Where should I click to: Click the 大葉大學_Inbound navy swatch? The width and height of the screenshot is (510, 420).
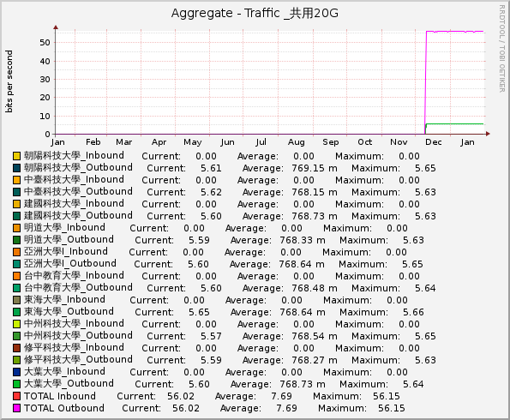(16, 372)
